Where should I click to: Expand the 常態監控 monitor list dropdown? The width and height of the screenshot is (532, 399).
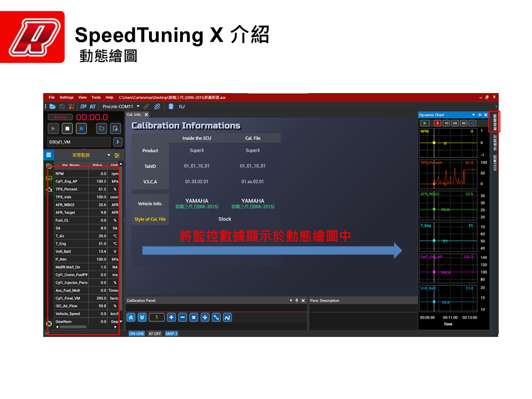[109, 155]
